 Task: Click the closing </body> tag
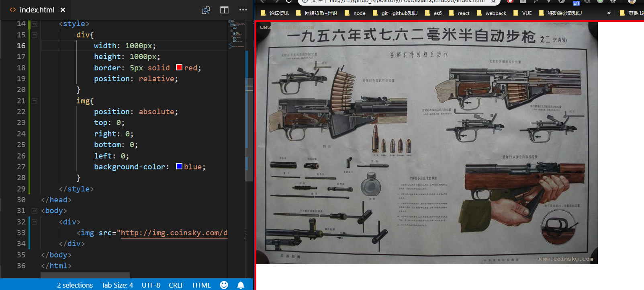[56, 255]
